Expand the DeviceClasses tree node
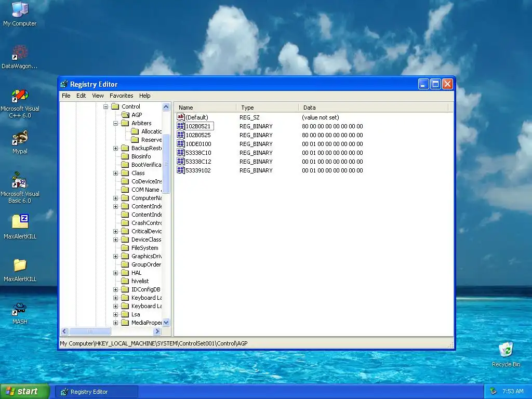The height and width of the screenshot is (399, 532). coord(115,240)
